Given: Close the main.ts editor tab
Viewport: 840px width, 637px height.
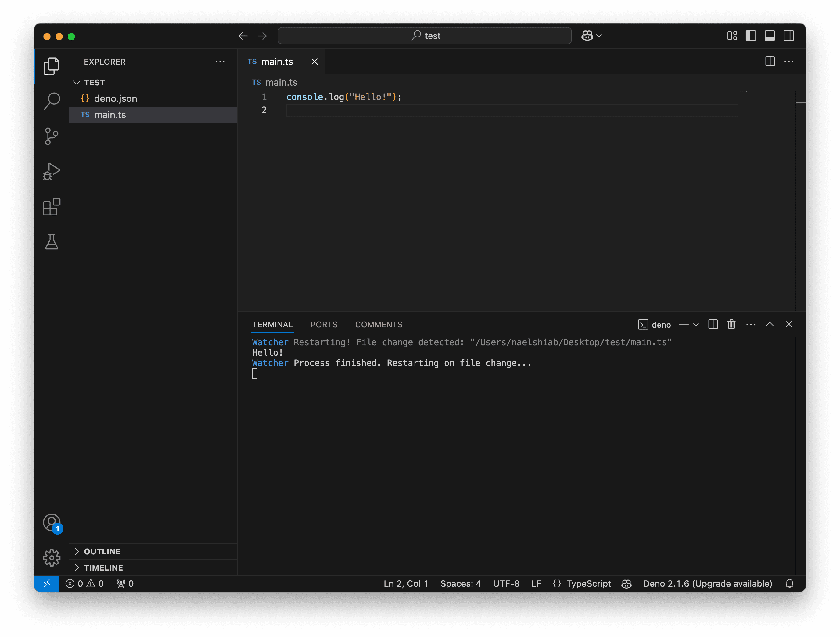Looking at the screenshot, I should click(x=314, y=62).
